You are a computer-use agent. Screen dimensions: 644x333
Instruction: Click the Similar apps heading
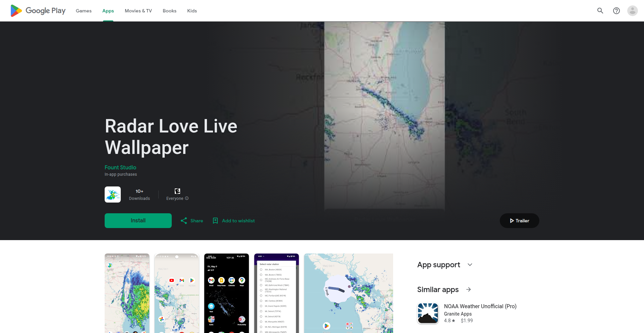click(x=438, y=290)
